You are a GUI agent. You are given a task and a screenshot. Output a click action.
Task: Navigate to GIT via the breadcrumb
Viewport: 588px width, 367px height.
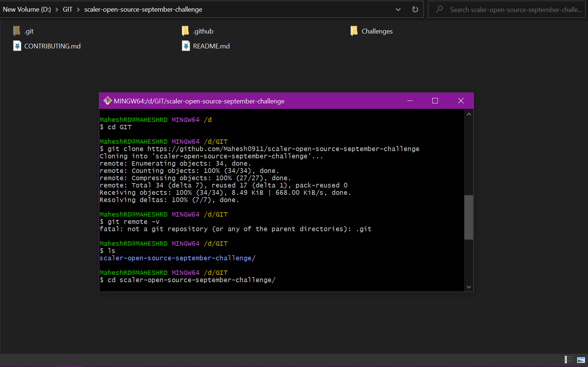pyautogui.click(x=68, y=9)
